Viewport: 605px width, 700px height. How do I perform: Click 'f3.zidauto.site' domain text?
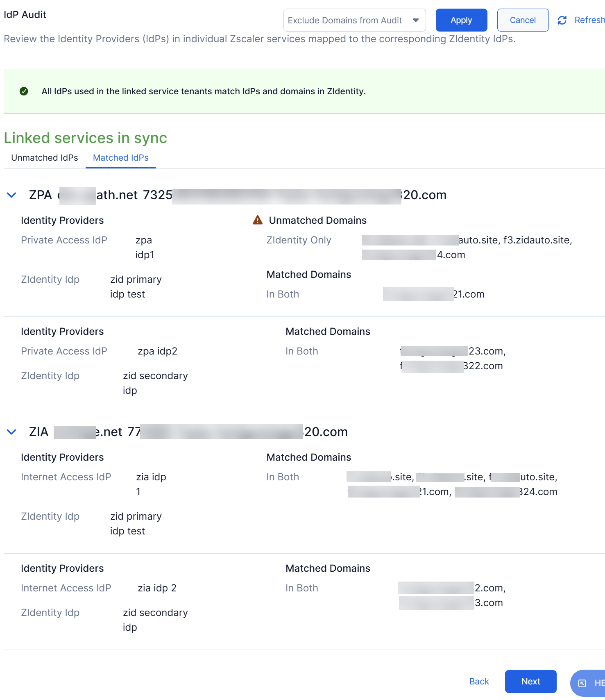coord(537,240)
